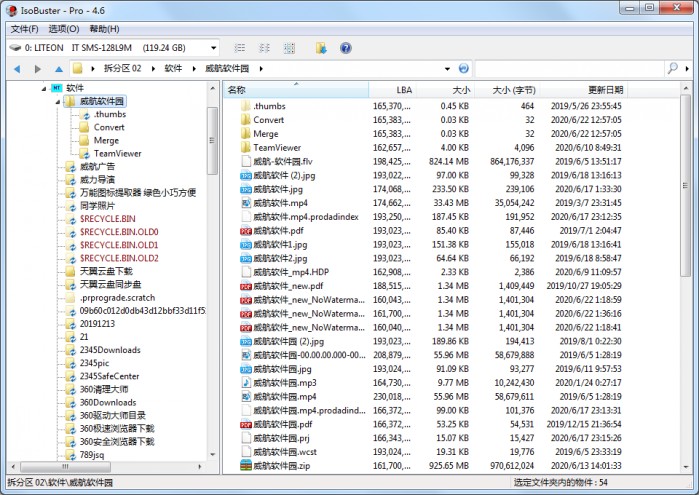The height and width of the screenshot is (495, 699).
Task: Click the Merge folder icon in file list
Action: click(246, 134)
